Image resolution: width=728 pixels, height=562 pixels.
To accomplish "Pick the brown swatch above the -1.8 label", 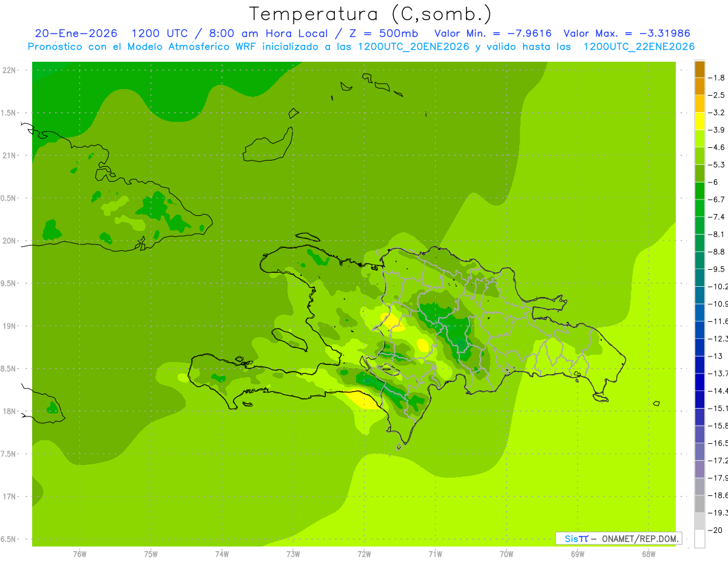I will 699,69.
